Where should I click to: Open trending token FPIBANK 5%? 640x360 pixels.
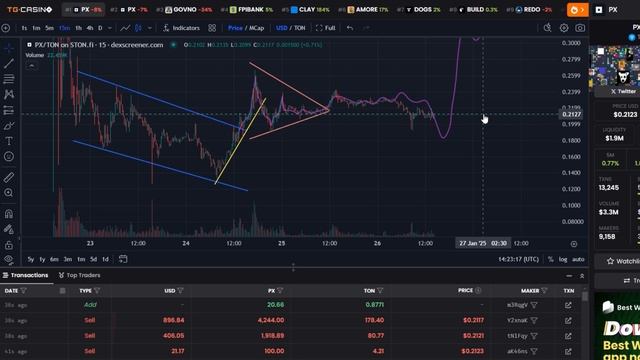click(247, 9)
